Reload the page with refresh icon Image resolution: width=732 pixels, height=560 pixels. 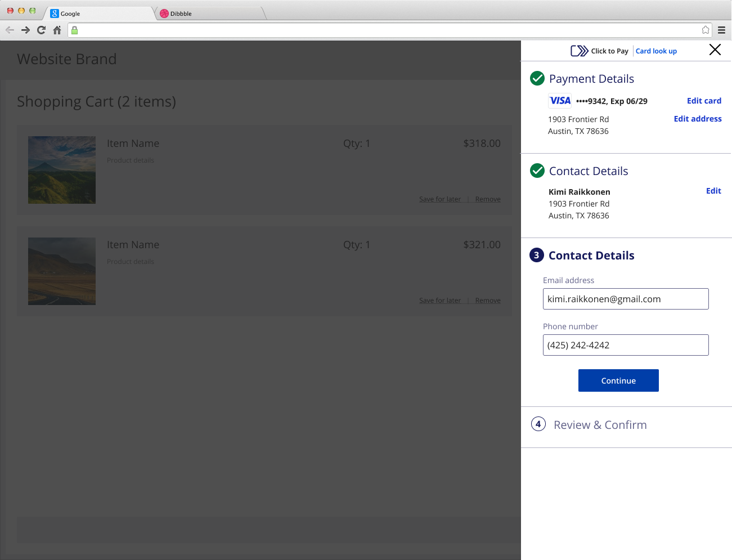coord(41,30)
